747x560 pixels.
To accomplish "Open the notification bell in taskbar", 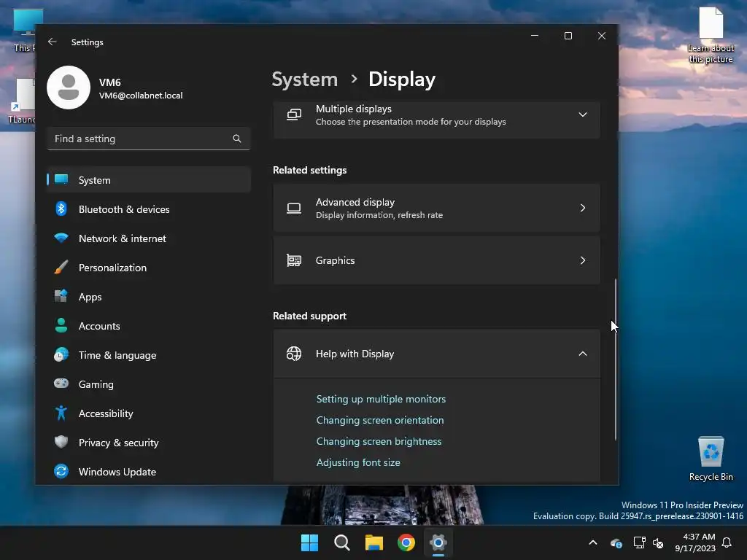I will pyautogui.click(x=727, y=542).
